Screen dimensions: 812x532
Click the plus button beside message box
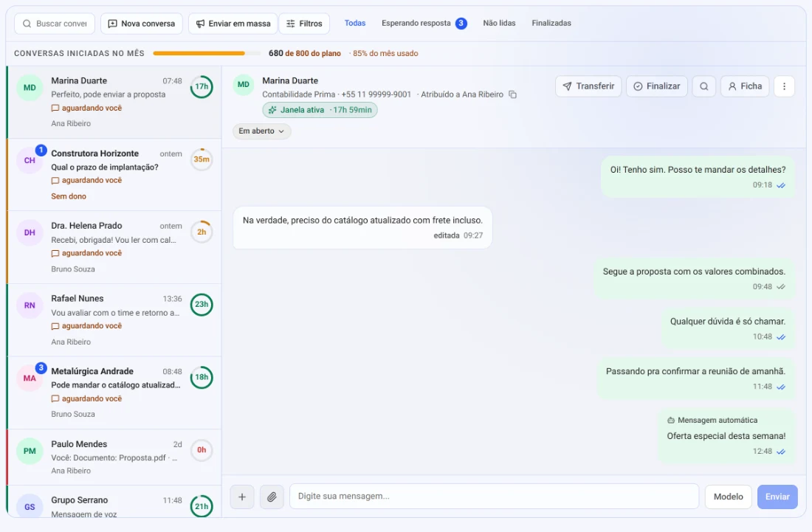242,497
